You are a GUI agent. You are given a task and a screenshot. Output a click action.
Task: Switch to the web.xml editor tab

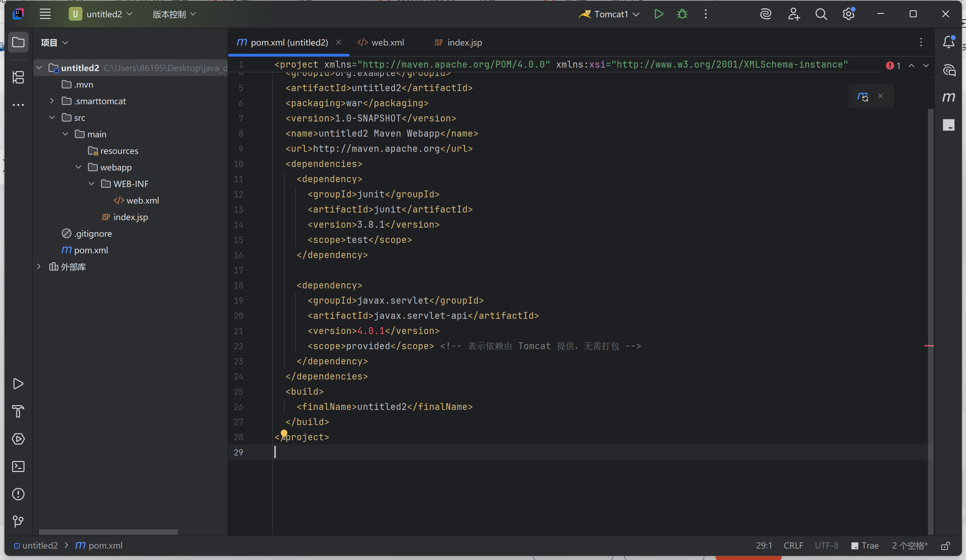pyautogui.click(x=381, y=42)
